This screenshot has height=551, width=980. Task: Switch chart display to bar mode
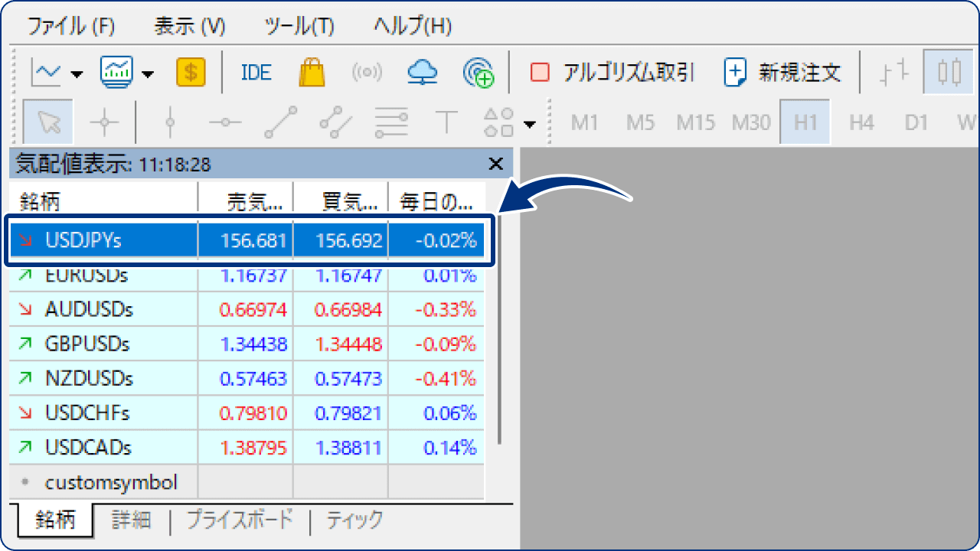[893, 73]
